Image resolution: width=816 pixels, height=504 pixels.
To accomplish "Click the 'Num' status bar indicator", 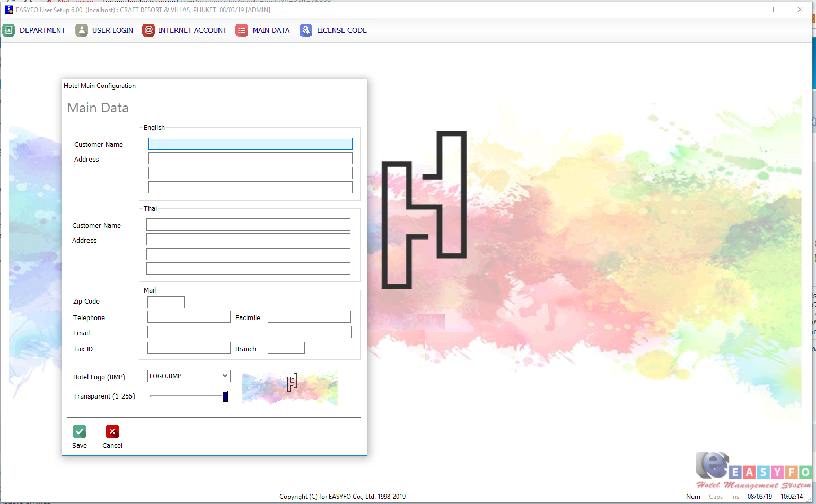I will point(693,497).
